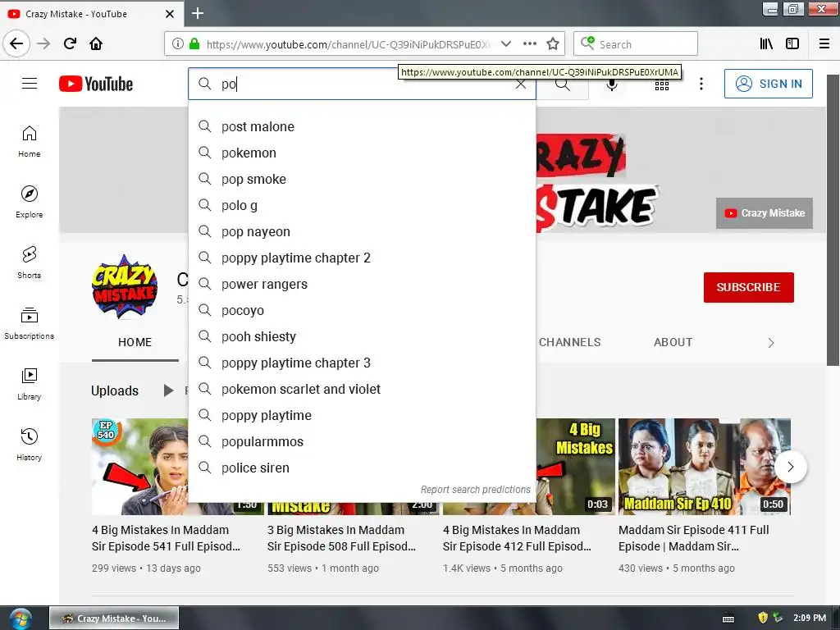Reload the page with the refresh button

point(70,43)
